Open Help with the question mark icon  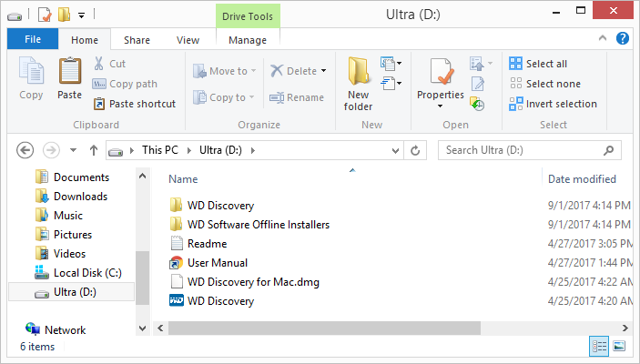[623, 38]
